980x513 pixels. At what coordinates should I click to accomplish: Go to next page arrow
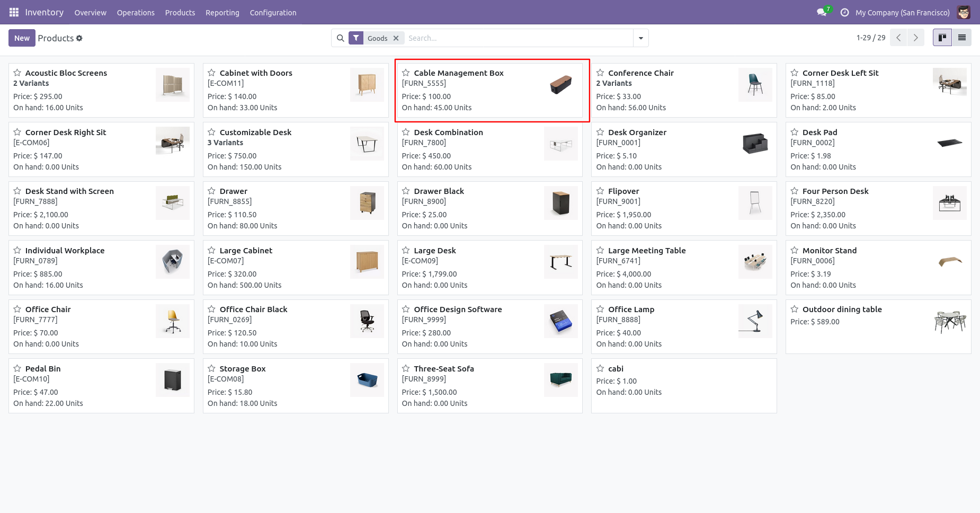[916, 38]
